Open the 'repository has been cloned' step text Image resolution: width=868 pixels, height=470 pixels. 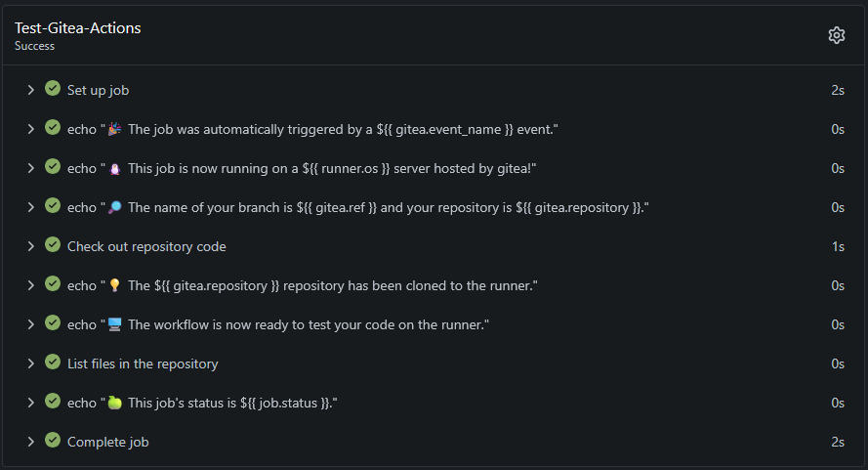click(303, 285)
